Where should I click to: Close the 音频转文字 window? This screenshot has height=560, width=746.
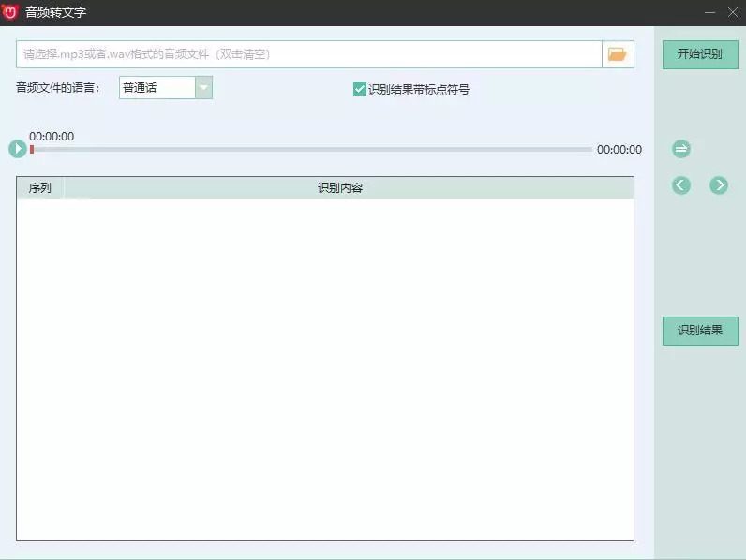tap(733, 12)
